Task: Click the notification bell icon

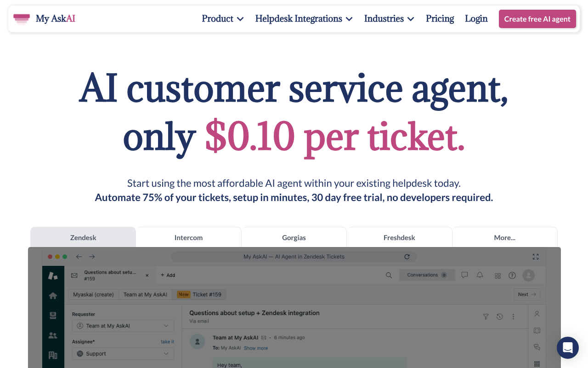Action: point(480,275)
